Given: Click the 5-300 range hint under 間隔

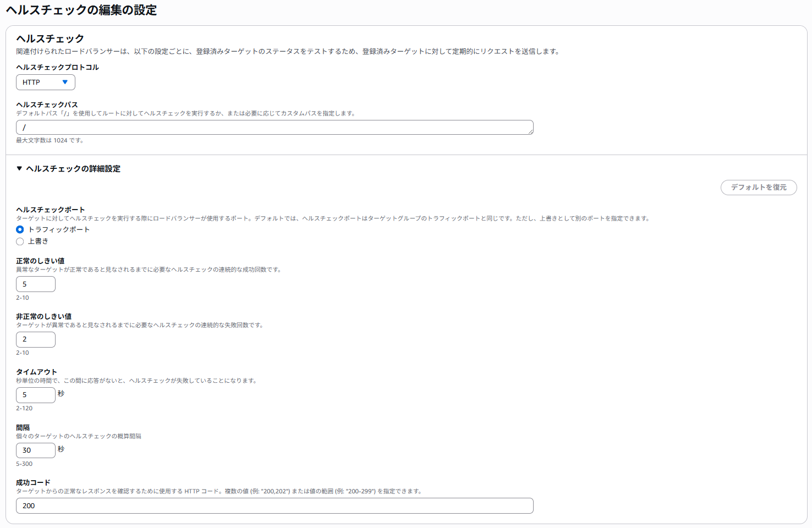Looking at the screenshot, I should 24,464.
